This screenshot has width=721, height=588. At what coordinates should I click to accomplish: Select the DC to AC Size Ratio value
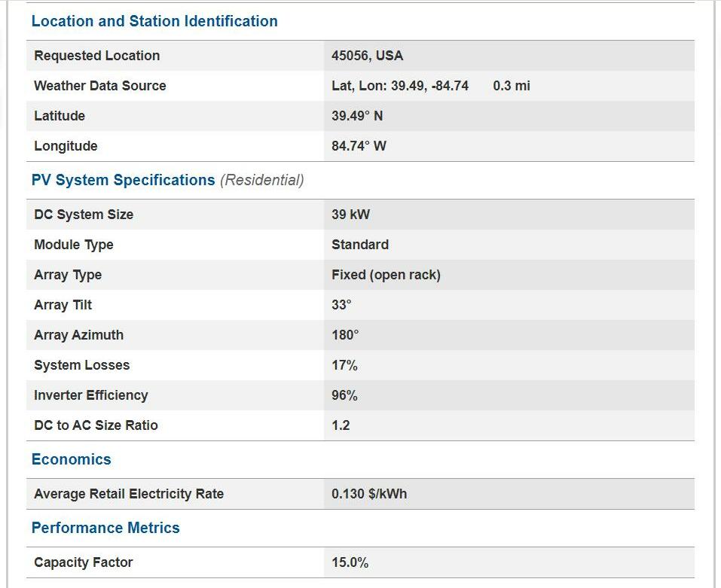[x=341, y=425]
